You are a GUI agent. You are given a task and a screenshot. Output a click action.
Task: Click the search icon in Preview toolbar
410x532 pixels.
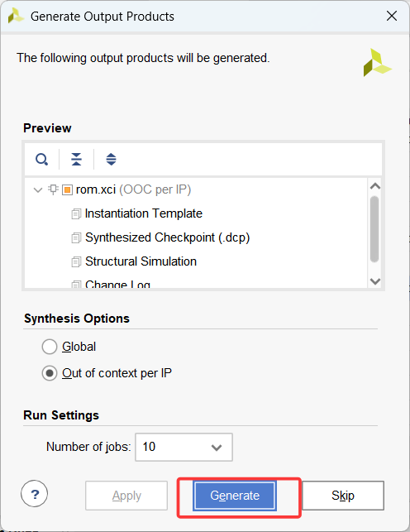tap(41, 159)
